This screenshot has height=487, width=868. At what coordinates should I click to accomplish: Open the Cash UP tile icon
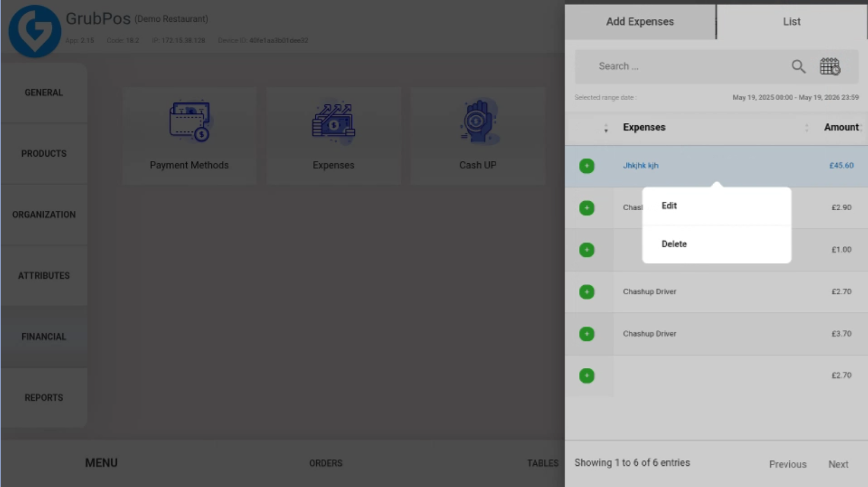(478, 121)
